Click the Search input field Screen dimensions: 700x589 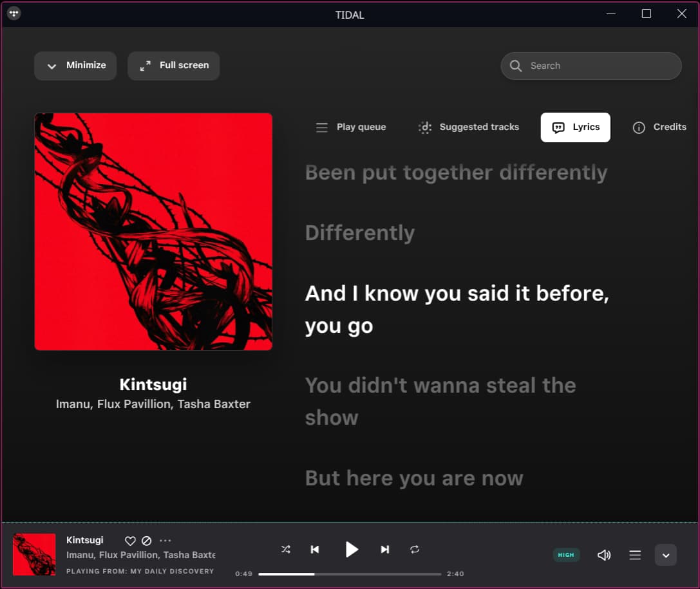coord(590,65)
